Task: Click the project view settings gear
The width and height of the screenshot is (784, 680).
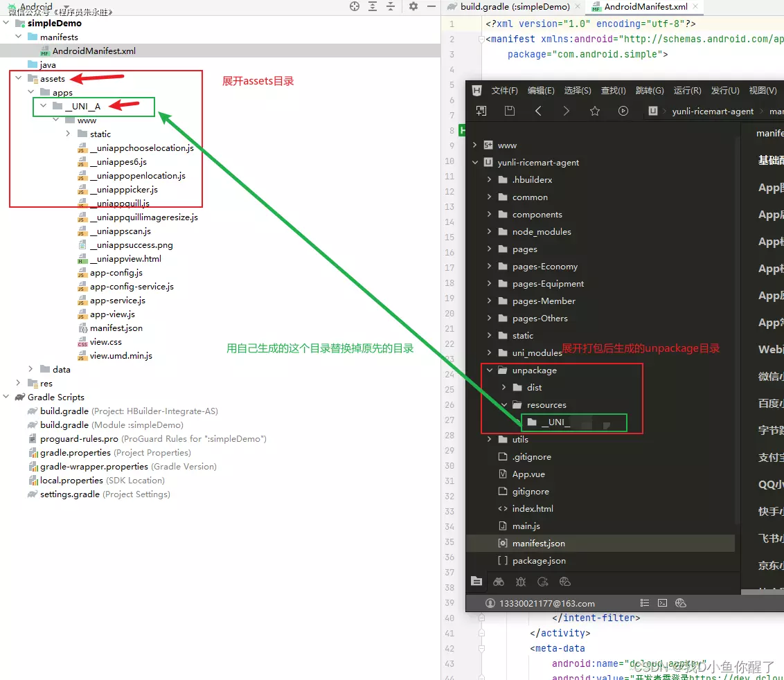Action: point(413,6)
